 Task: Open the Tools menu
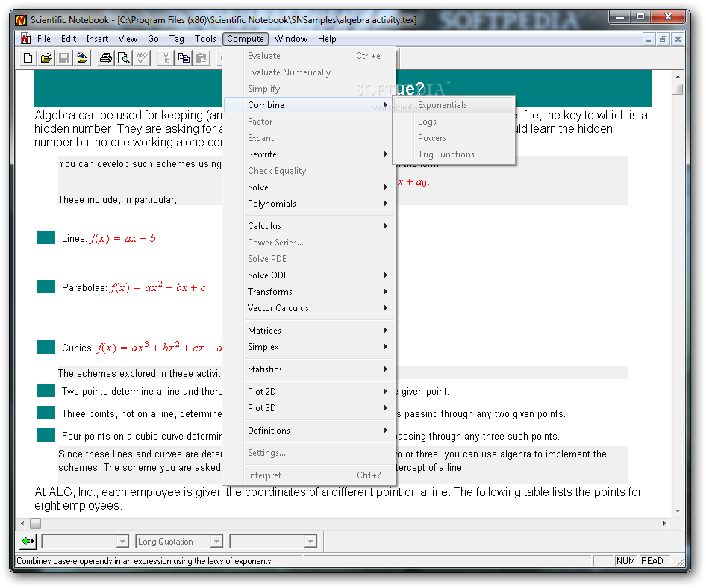pyautogui.click(x=205, y=39)
